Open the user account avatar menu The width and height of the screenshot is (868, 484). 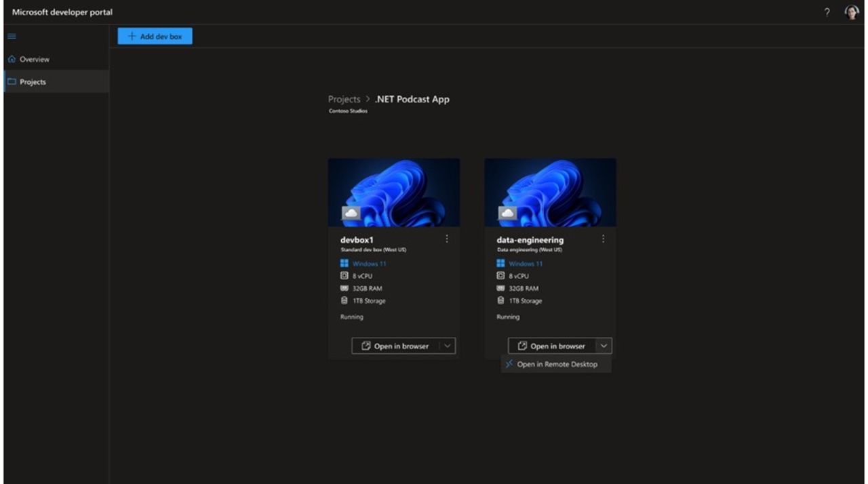[x=850, y=12]
